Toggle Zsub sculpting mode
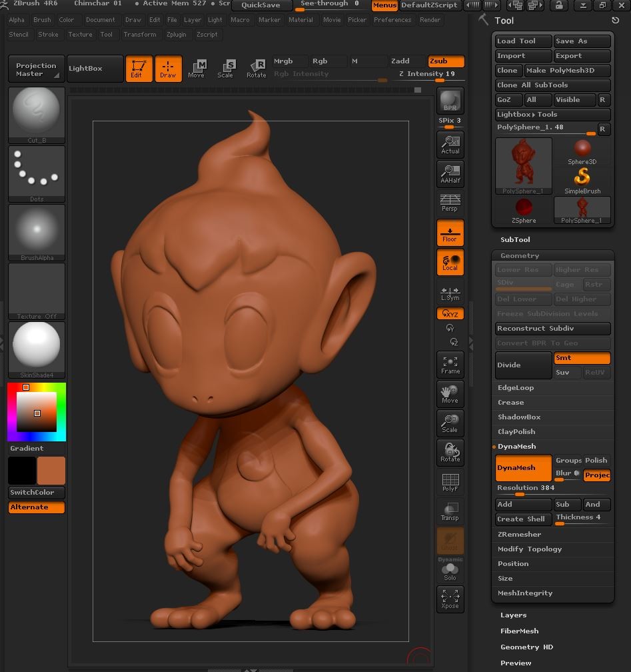 click(x=446, y=61)
